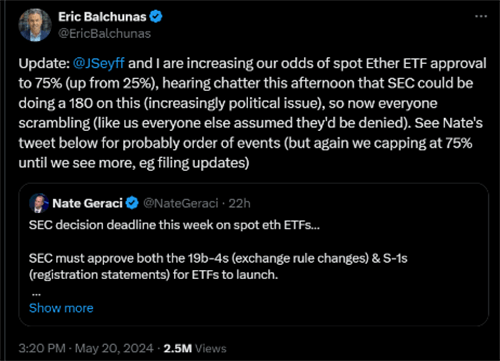Click quoted text about 19b-4s and S-1s
Screen dimensions: 500x361
(x=218, y=266)
